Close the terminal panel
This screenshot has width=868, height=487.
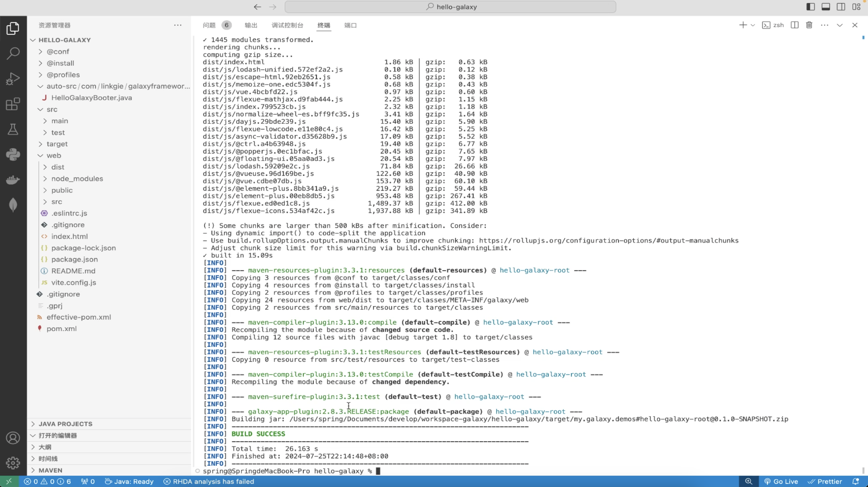[855, 25]
